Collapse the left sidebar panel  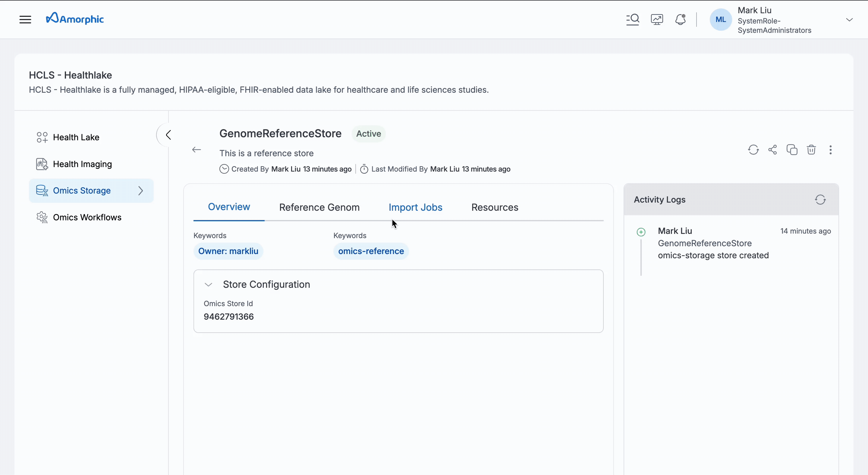168,135
